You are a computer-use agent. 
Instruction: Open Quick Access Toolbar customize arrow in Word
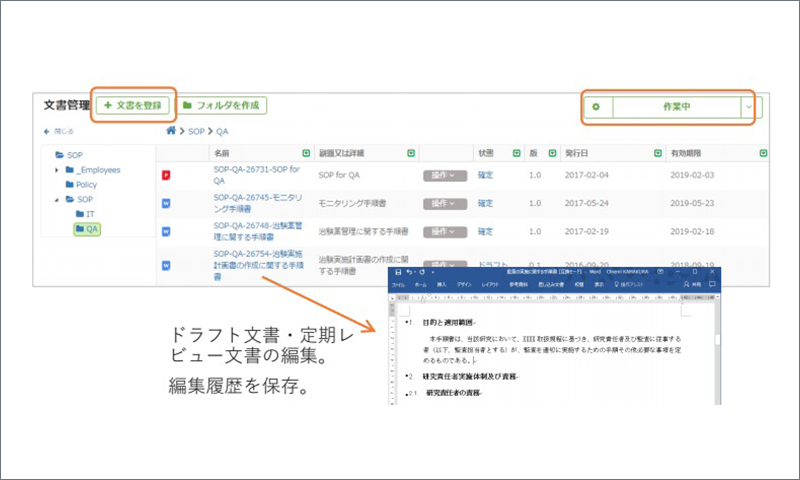coord(433,272)
